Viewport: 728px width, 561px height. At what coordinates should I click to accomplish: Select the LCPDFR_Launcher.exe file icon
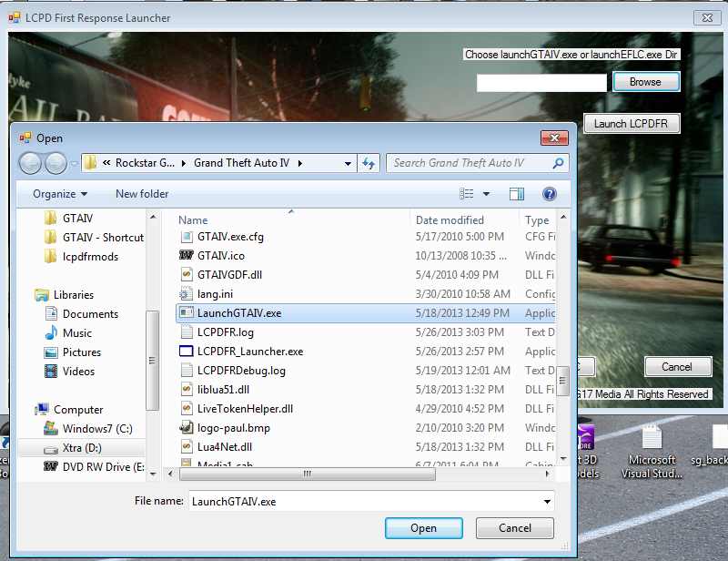click(x=187, y=352)
